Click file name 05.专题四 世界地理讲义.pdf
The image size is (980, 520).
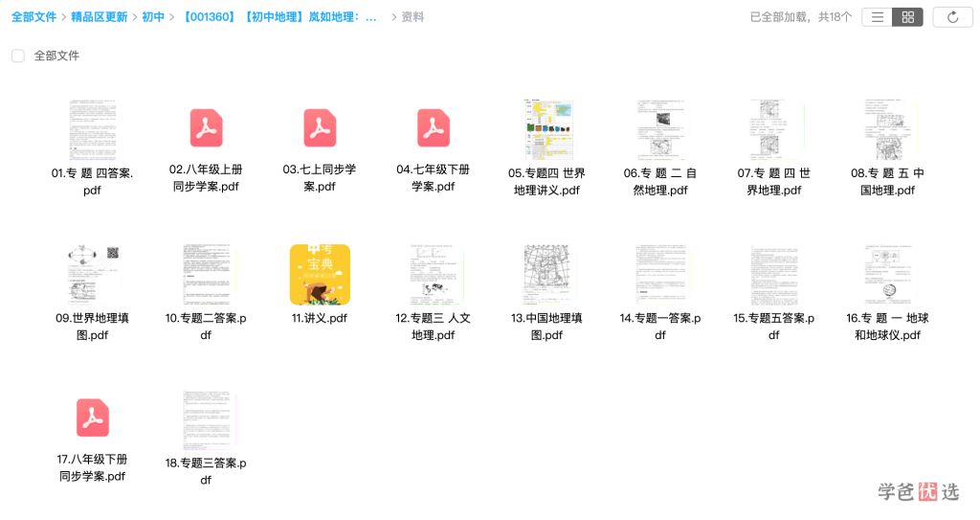(547, 181)
